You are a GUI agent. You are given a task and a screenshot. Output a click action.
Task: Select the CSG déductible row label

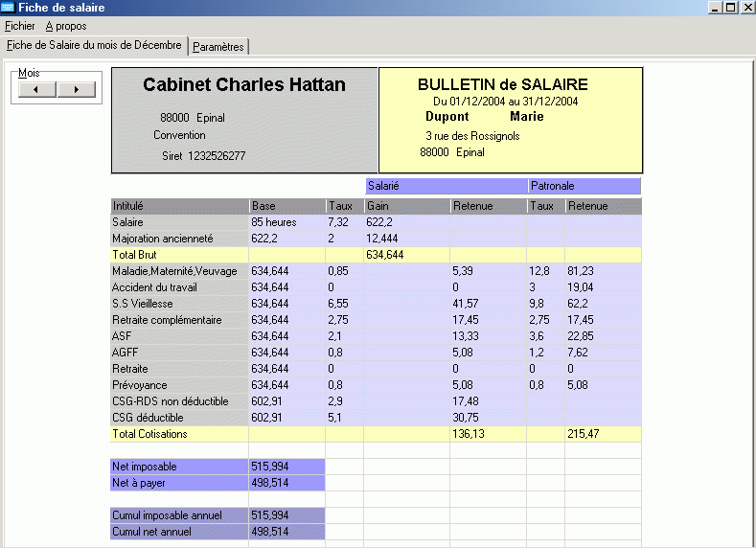pyautogui.click(x=179, y=418)
